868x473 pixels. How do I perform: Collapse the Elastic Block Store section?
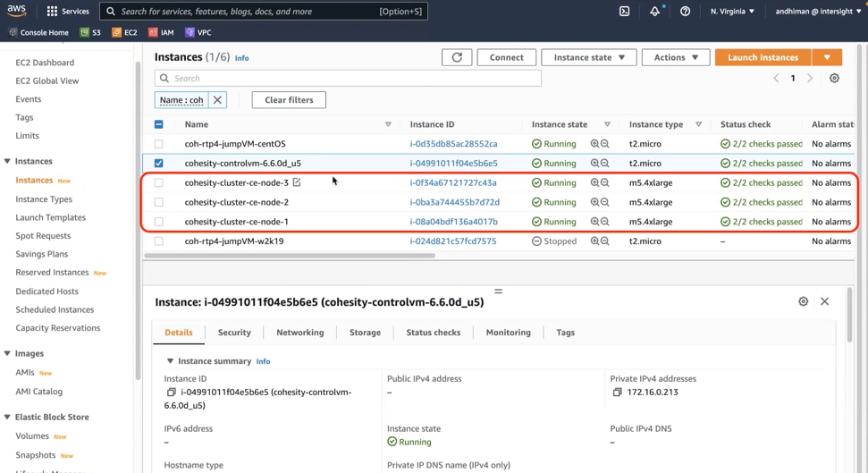click(7, 417)
